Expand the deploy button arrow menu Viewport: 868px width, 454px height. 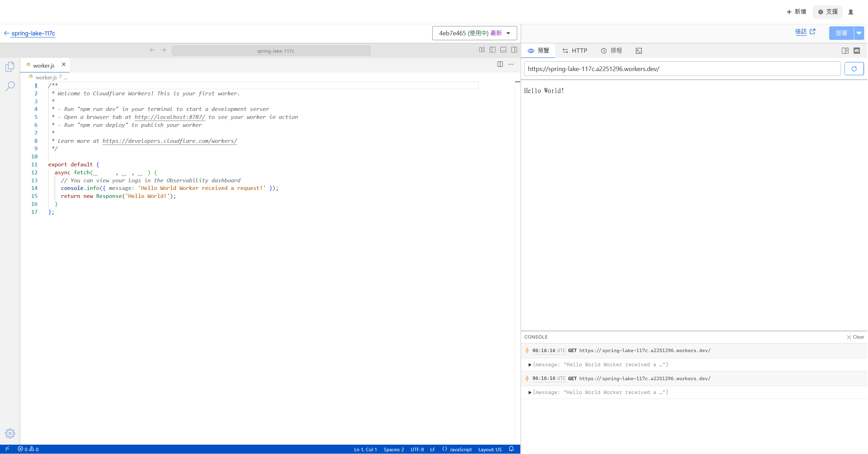pos(859,33)
